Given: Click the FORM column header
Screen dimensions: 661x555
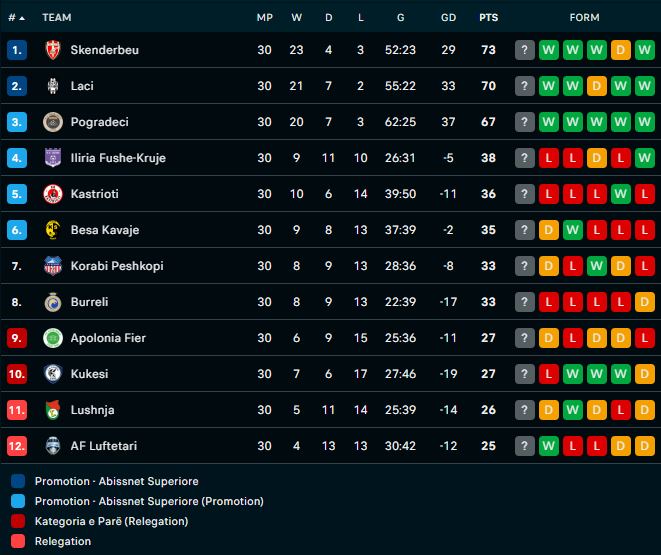Looking at the screenshot, I should pos(584,17).
